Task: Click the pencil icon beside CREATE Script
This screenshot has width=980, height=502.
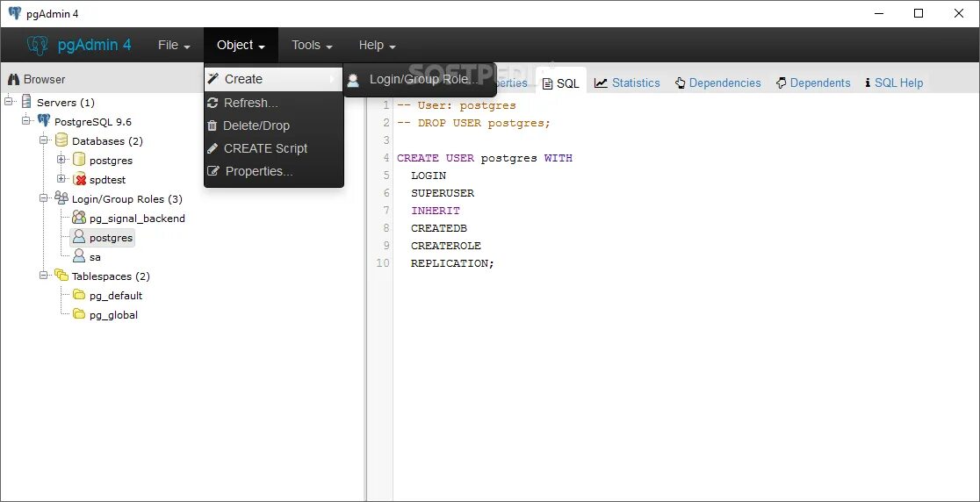Action: 213,148
